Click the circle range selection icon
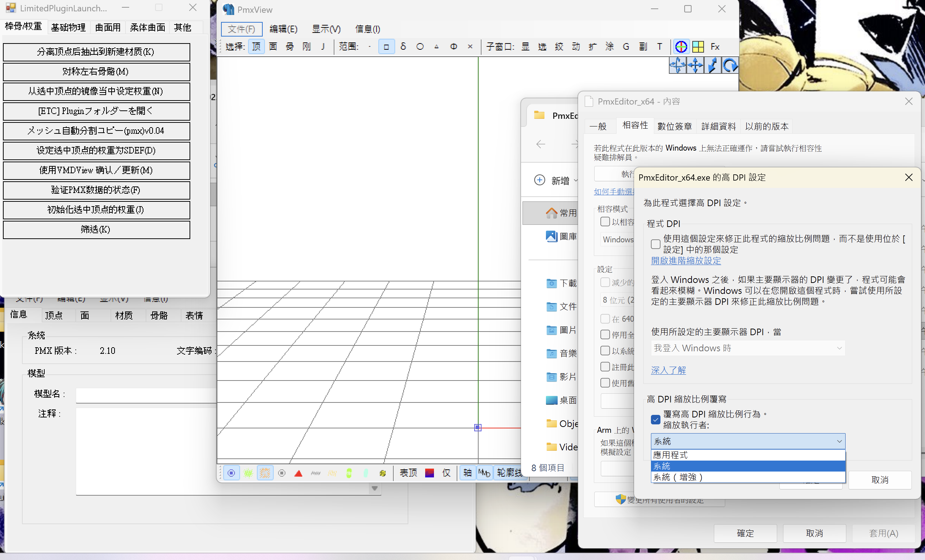The height and width of the screenshot is (560, 925). click(420, 46)
